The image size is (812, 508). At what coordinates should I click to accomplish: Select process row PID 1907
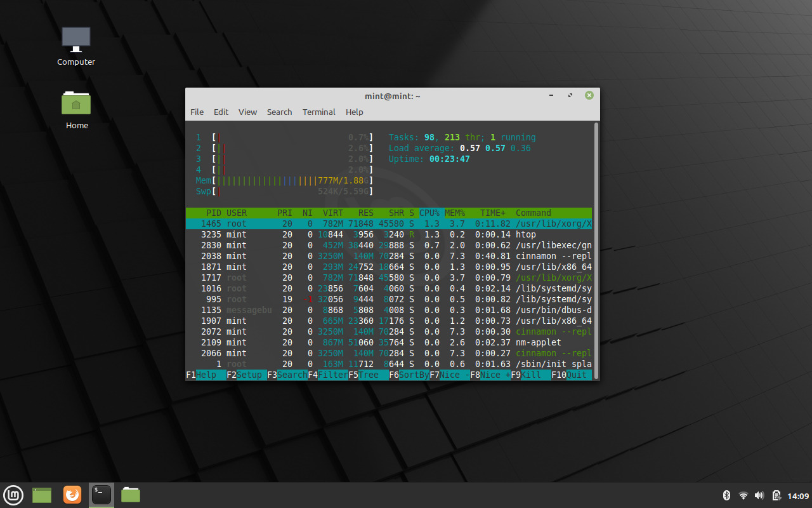click(389, 321)
